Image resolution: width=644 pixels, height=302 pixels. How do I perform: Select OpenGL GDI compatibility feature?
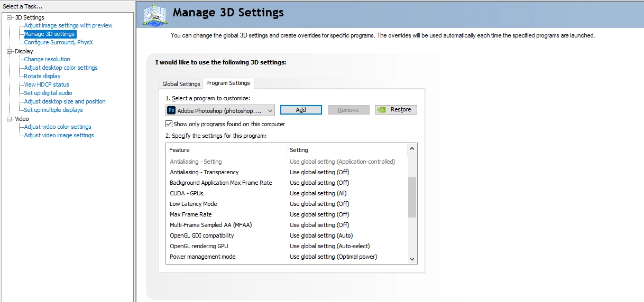pyautogui.click(x=201, y=235)
